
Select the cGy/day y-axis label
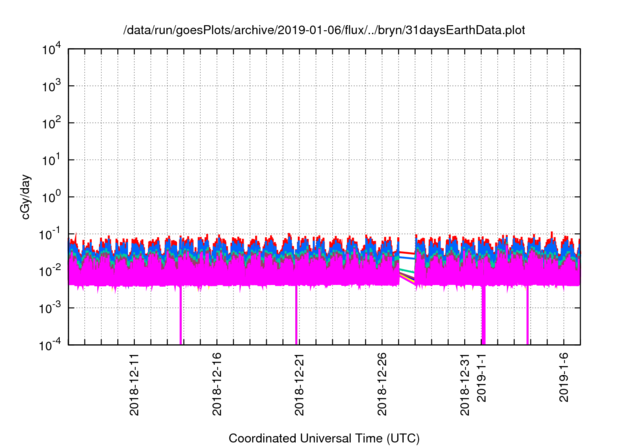coord(26,197)
